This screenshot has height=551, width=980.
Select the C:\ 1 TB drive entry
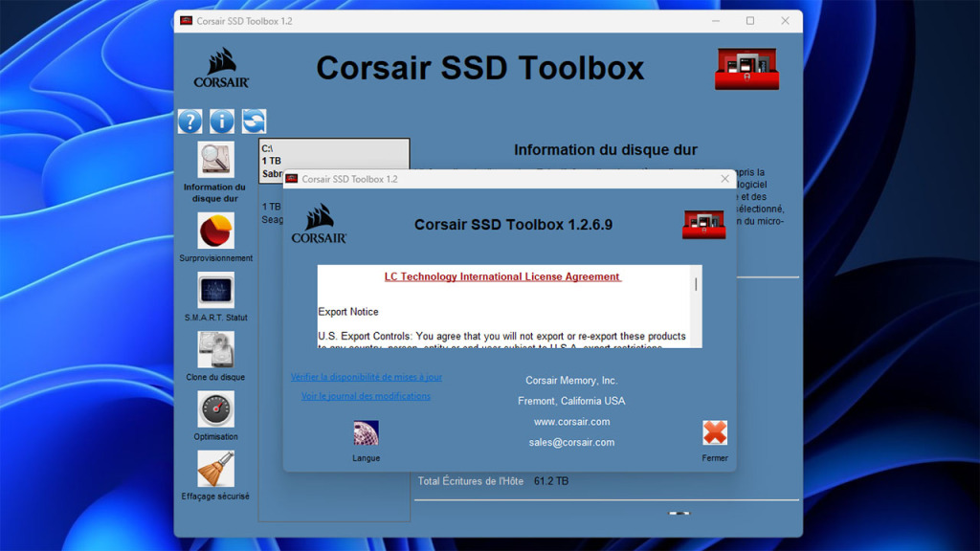[334, 161]
